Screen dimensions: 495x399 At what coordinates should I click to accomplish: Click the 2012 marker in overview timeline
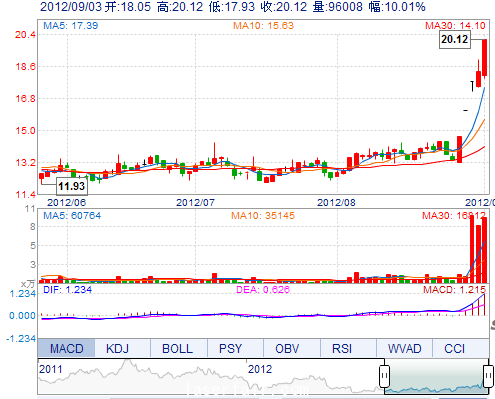tap(260, 369)
